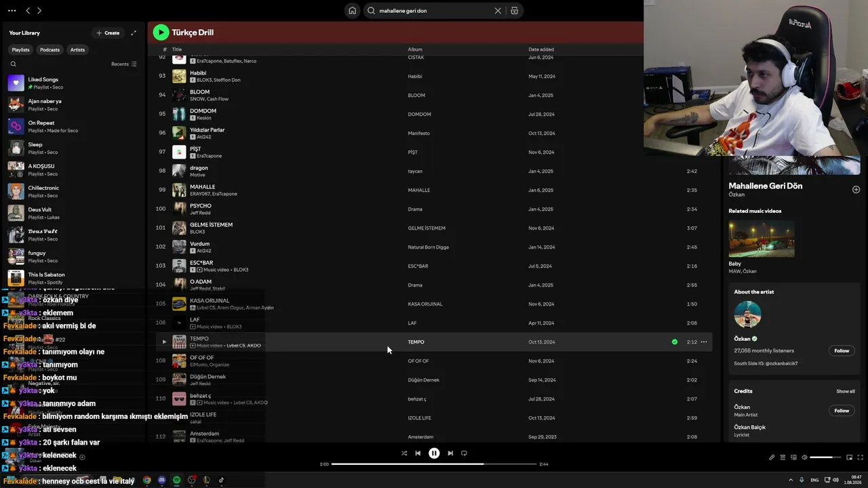Show all credits
Viewport: 868px width, 488px height.
(846, 391)
